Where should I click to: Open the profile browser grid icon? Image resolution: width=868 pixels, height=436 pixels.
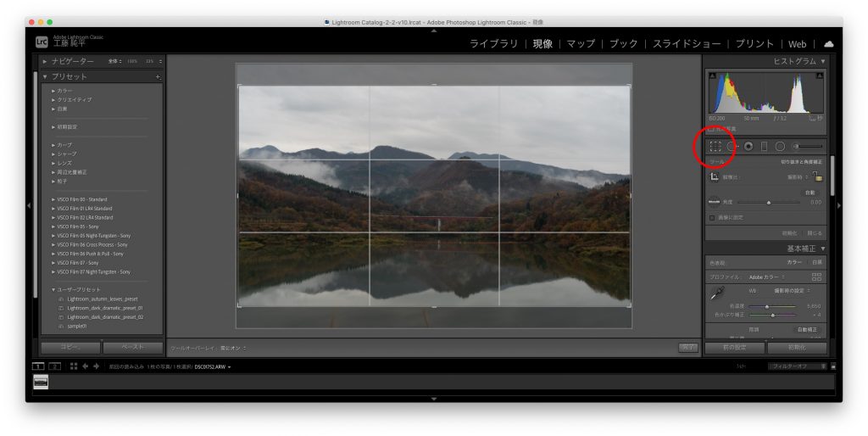[816, 277]
